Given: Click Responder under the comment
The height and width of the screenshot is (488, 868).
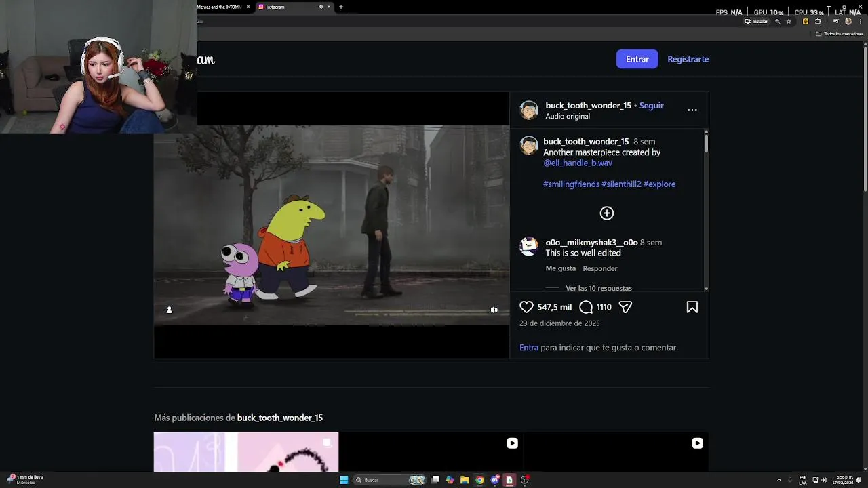Looking at the screenshot, I should pyautogui.click(x=600, y=268).
